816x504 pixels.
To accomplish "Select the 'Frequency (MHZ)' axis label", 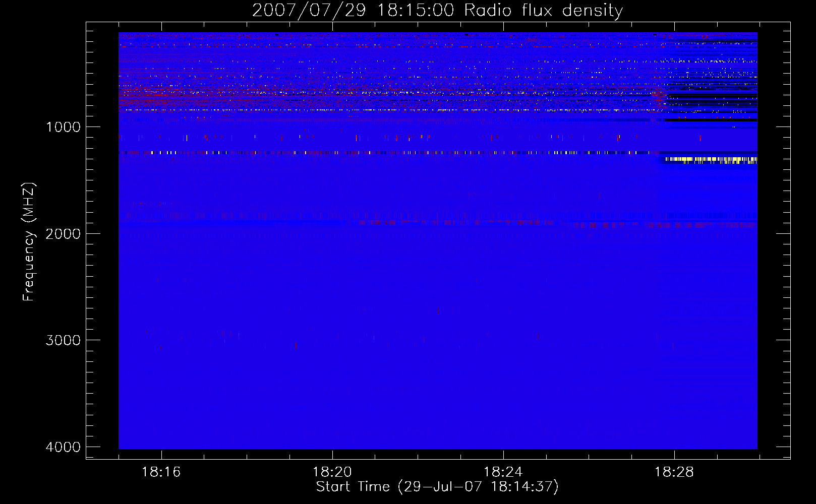I will (x=29, y=242).
